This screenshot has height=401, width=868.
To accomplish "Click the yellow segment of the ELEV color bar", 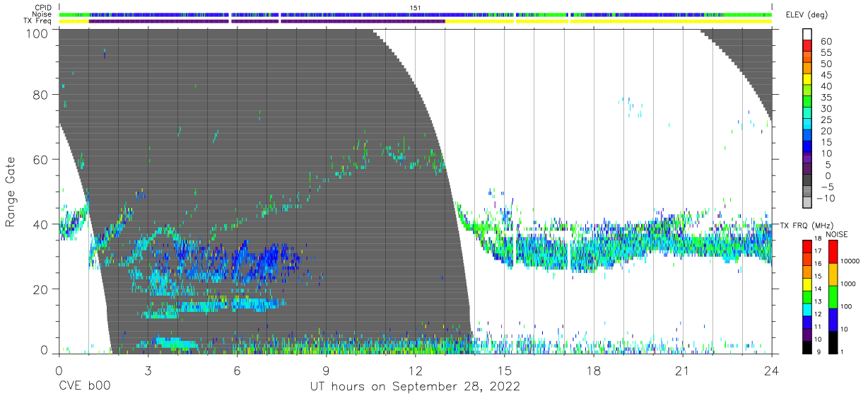I will pyautogui.click(x=808, y=80).
